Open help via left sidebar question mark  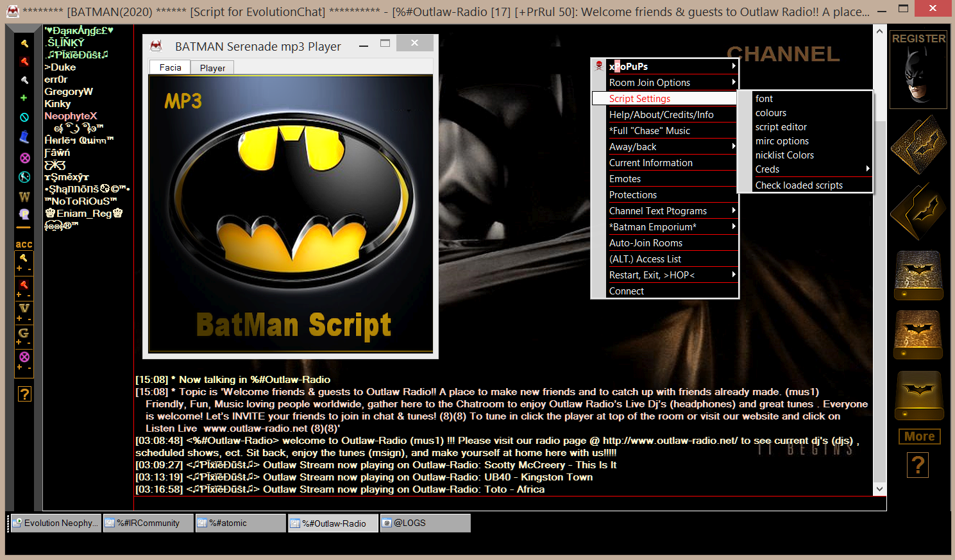tap(24, 394)
